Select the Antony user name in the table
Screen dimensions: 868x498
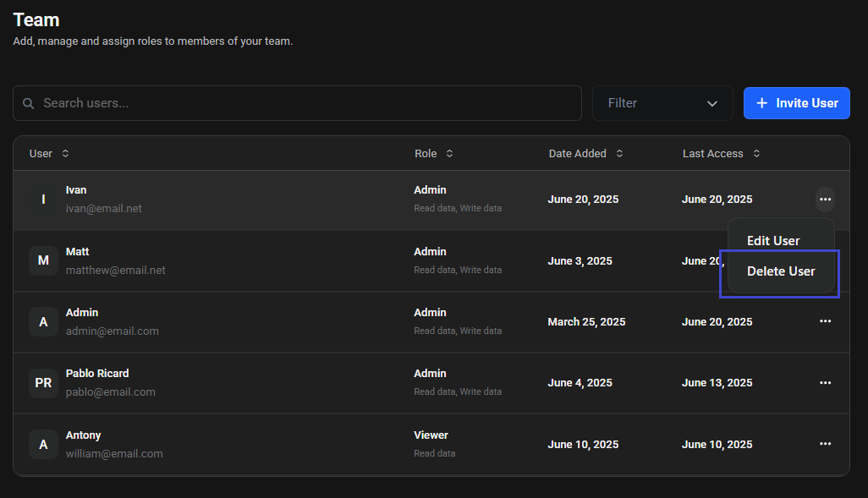point(83,435)
